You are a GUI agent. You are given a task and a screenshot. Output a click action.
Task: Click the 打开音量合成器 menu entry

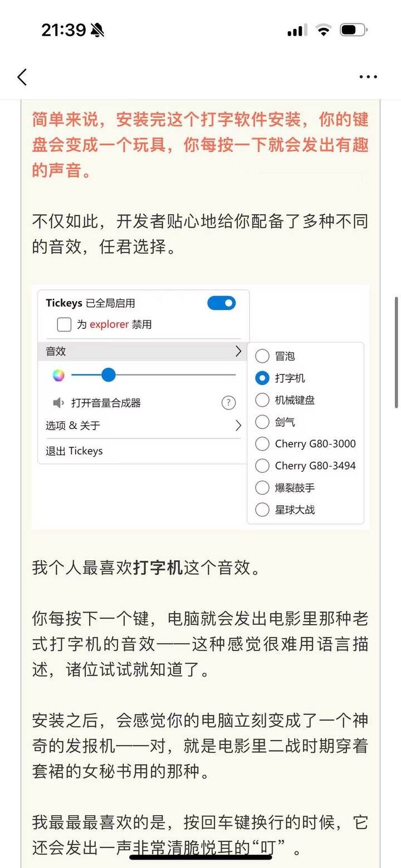[x=106, y=403]
